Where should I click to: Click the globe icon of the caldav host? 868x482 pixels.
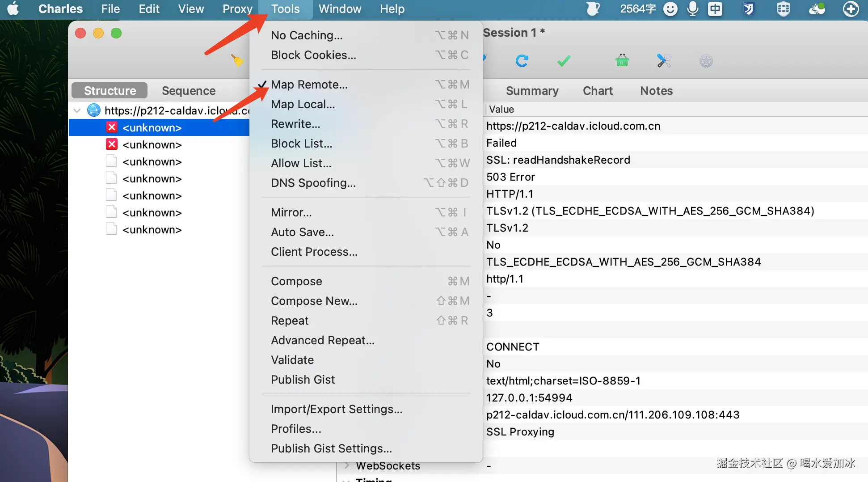point(93,110)
